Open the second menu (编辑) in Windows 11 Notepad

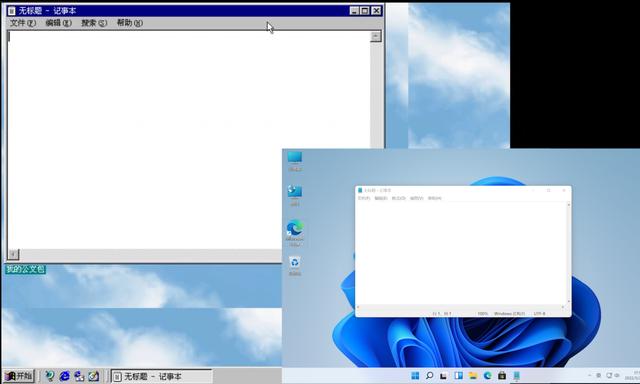coord(381,198)
